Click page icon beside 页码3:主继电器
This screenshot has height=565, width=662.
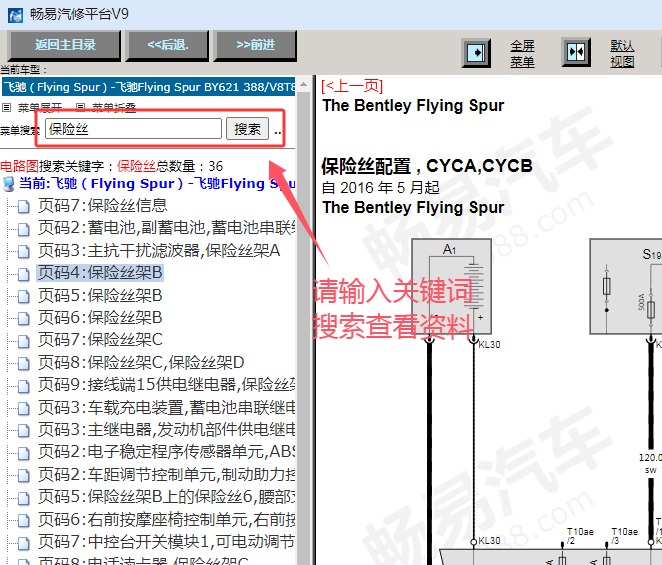click(24, 430)
